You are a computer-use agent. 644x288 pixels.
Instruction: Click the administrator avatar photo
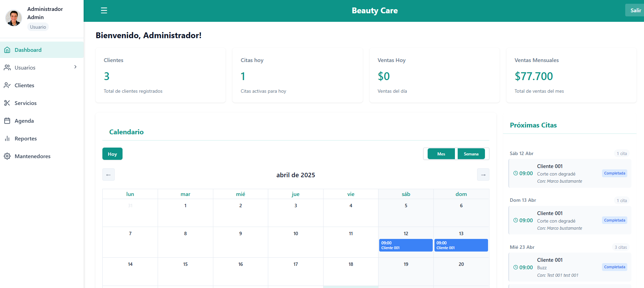click(14, 18)
